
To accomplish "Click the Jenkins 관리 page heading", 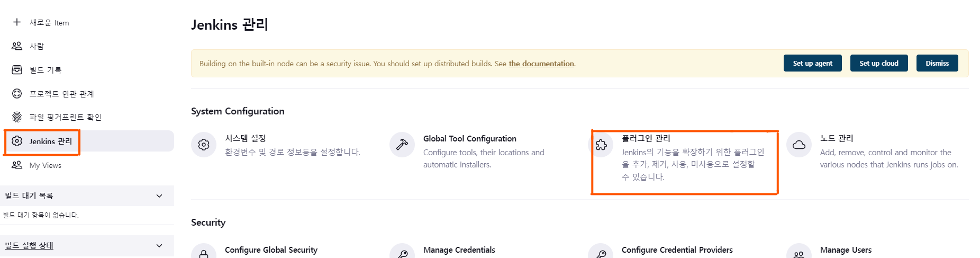I will coord(230,25).
